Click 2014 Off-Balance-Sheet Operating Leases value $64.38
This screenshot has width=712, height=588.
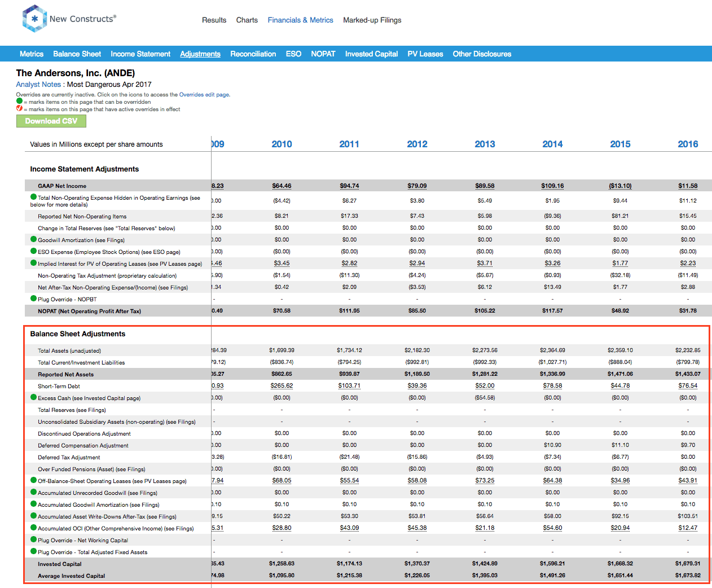click(x=553, y=481)
